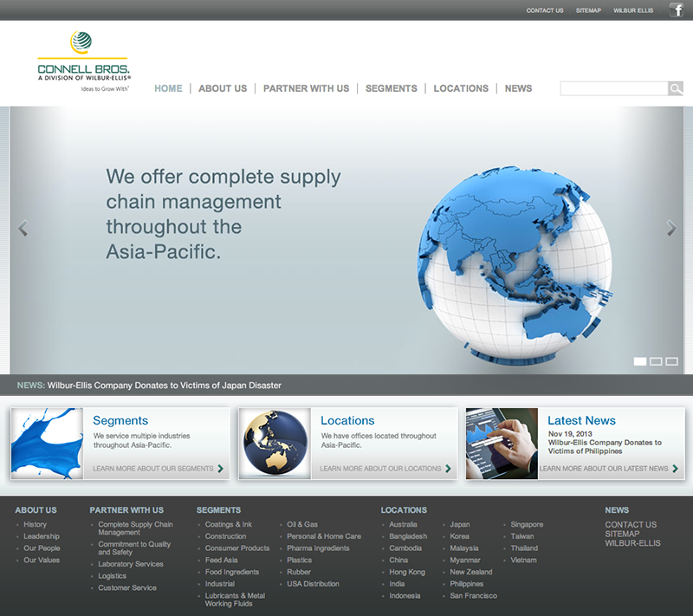Open the Japan Disaster news ticker headline
The height and width of the screenshot is (616, 693).
[x=165, y=386]
